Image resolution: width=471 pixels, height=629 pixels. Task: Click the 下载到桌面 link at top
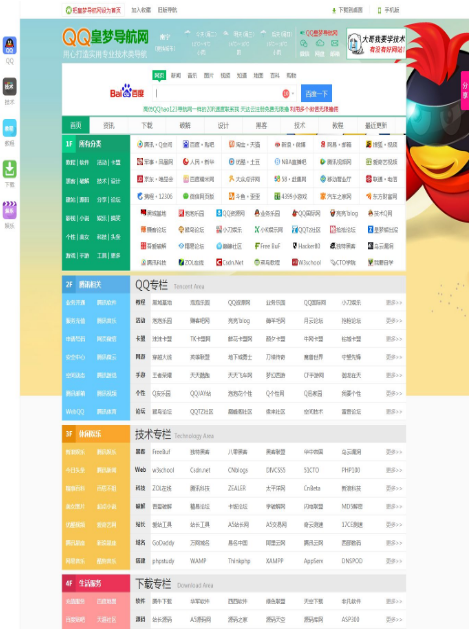[x=347, y=10]
